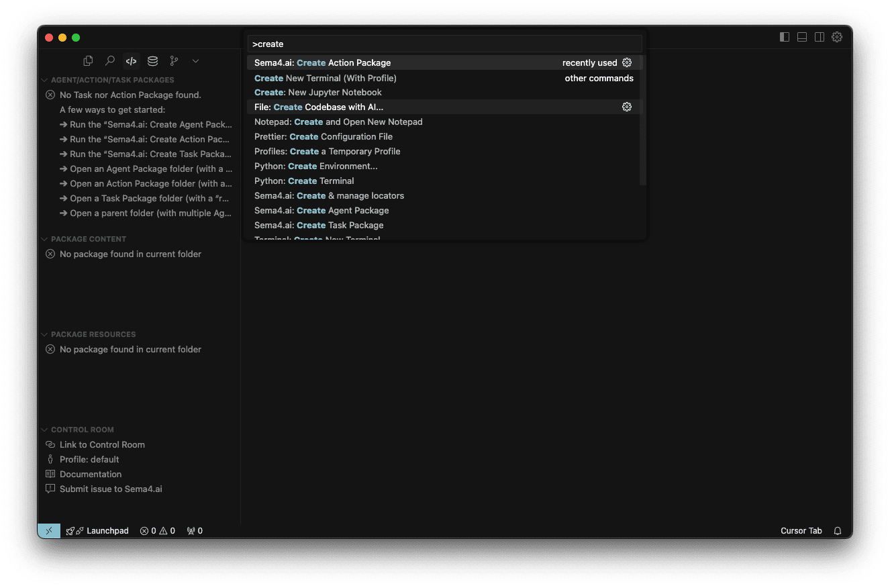This screenshot has width=890, height=588.
Task: Click the errors and warnings indicator
Action: pos(158,530)
